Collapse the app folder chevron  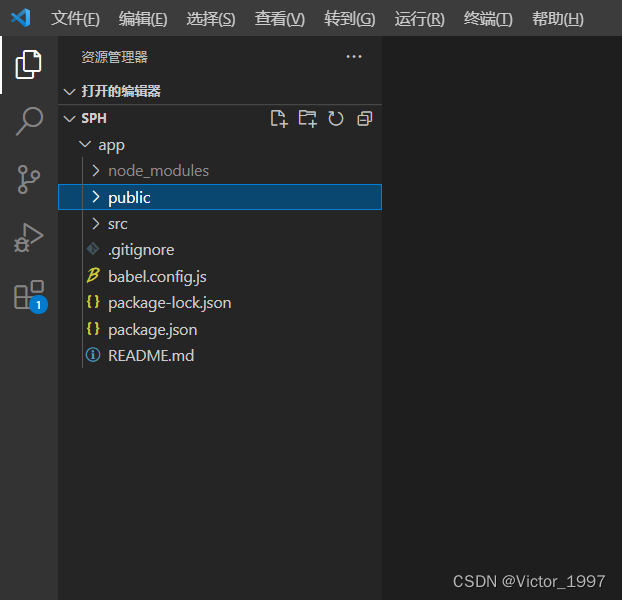pos(85,144)
